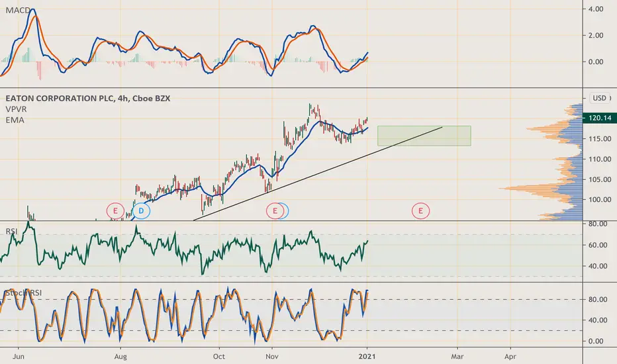Viewport: 617px width, 364px height.
Task: Click the 40.00 value on the Stoch RSI scale
Action: click(x=598, y=320)
